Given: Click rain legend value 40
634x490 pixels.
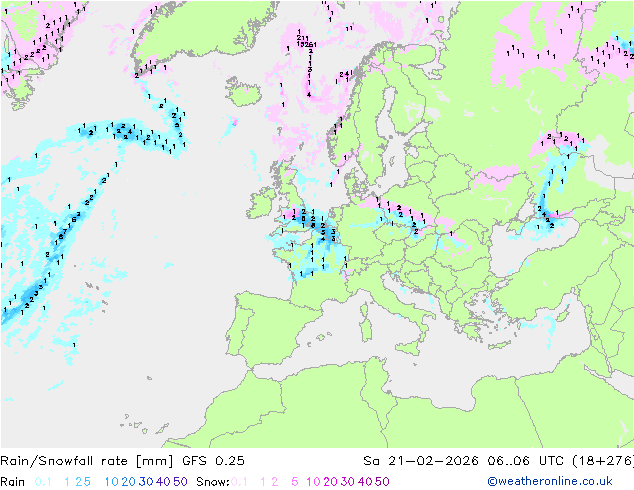Looking at the screenshot, I should click(163, 482).
